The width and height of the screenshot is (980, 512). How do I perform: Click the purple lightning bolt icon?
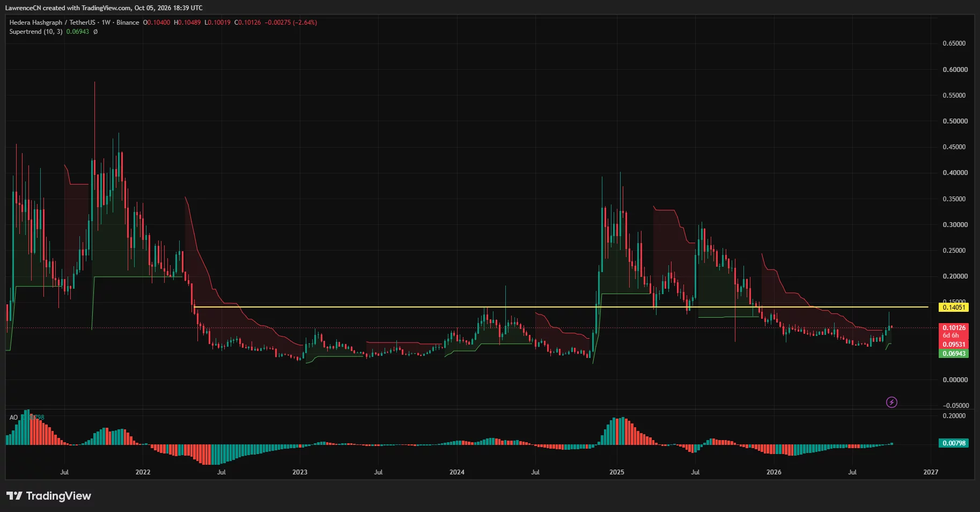coord(891,402)
